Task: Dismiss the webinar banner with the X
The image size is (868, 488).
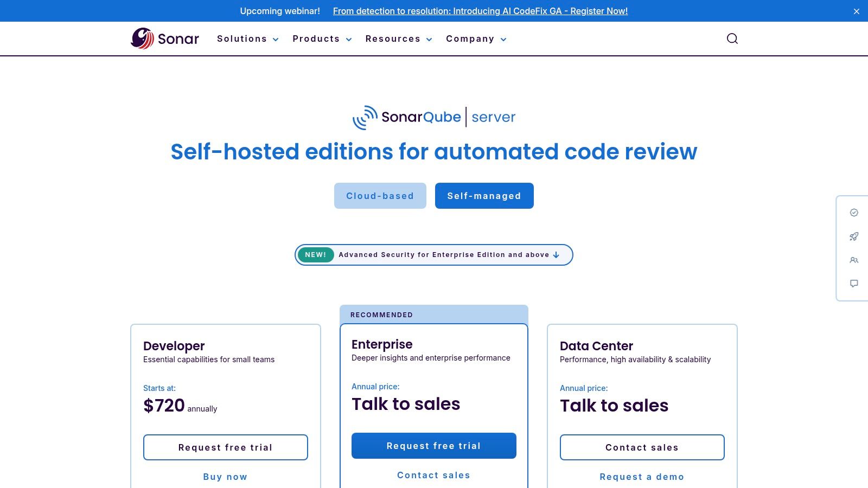Action: pyautogui.click(x=857, y=11)
